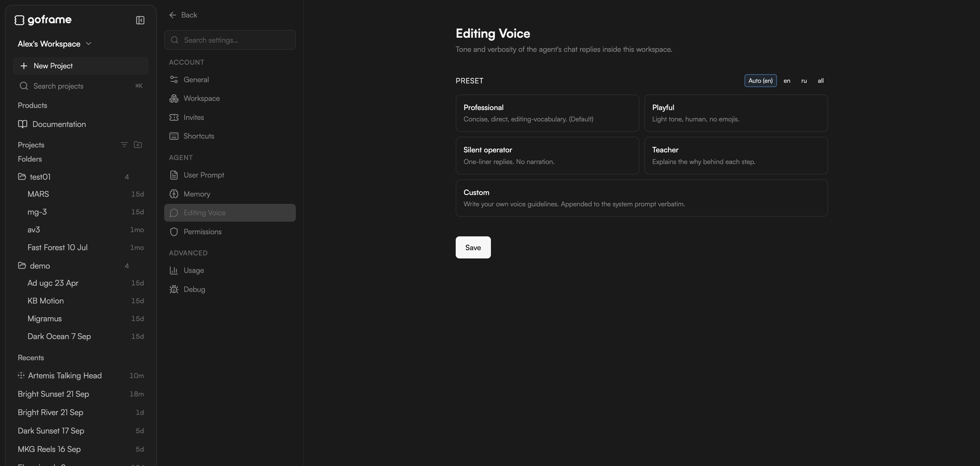This screenshot has width=980, height=466.
Task: Switch language filter to en
Action: tap(787, 81)
